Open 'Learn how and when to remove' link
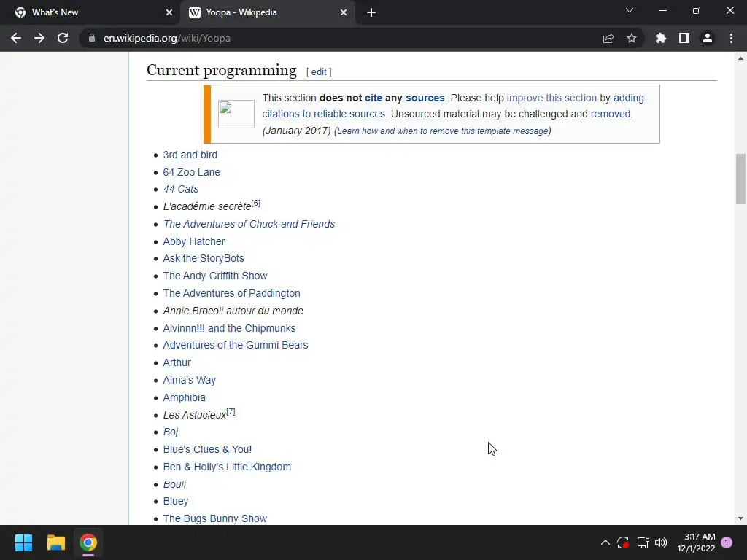747x560 pixels. point(443,131)
